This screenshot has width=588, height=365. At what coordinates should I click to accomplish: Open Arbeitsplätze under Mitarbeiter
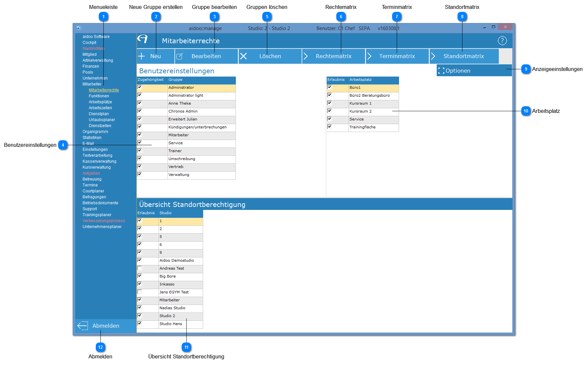tap(100, 102)
